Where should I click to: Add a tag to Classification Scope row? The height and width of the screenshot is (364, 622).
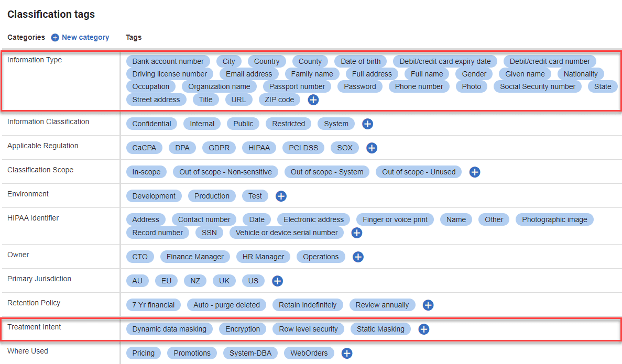tap(475, 172)
